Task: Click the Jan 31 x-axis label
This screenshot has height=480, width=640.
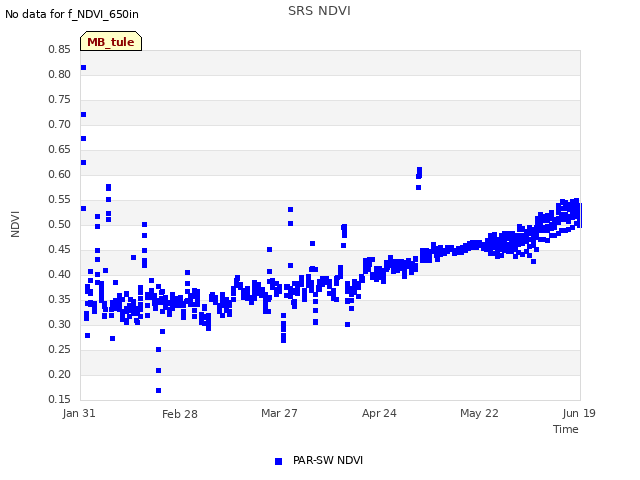Action: tap(79, 413)
